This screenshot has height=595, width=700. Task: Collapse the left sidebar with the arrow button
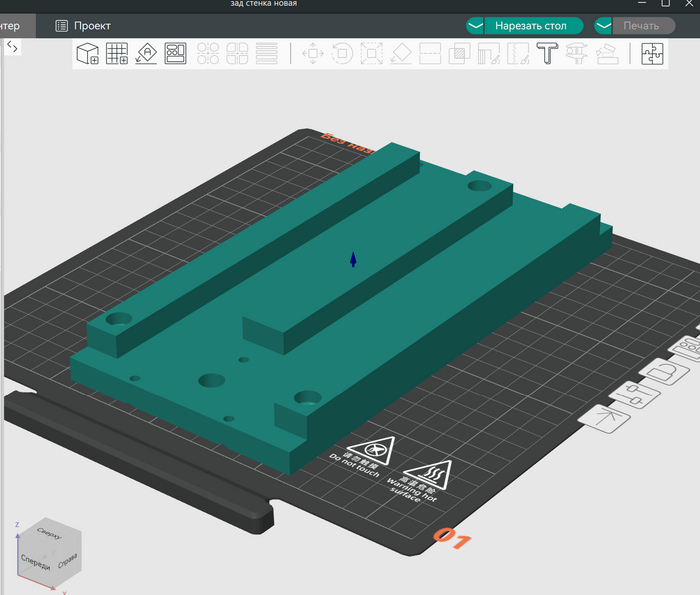pos(12,46)
